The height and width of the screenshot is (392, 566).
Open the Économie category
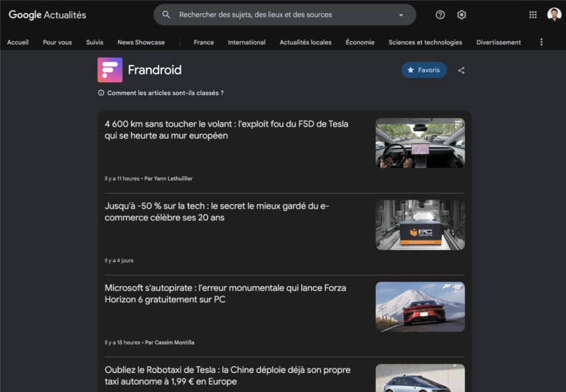[360, 42]
